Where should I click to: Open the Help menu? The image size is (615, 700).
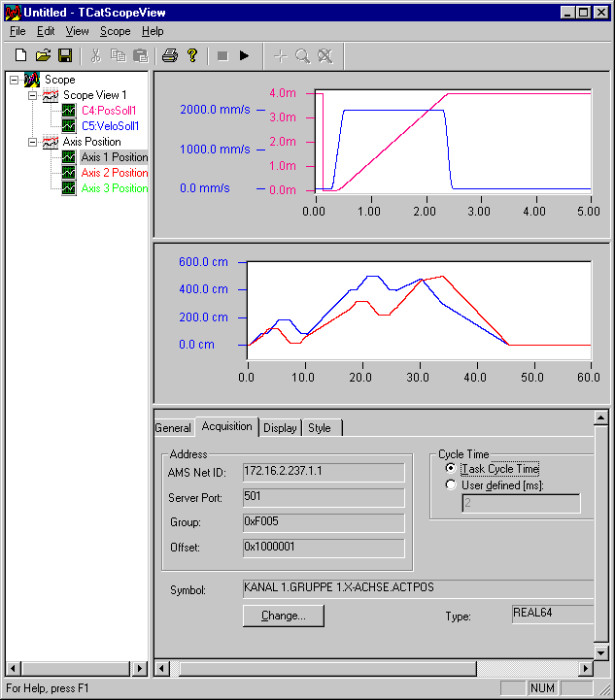pyautogui.click(x=153, y=31)
